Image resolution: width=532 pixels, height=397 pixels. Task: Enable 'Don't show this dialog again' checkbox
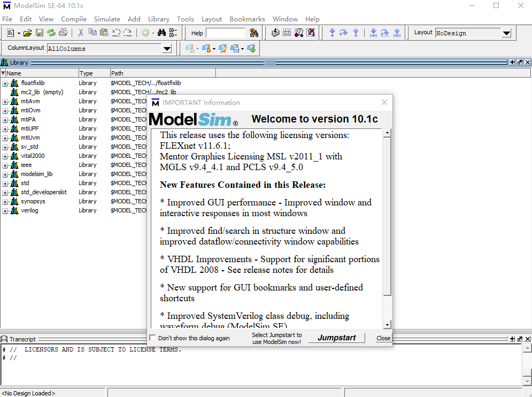[153, 338]
